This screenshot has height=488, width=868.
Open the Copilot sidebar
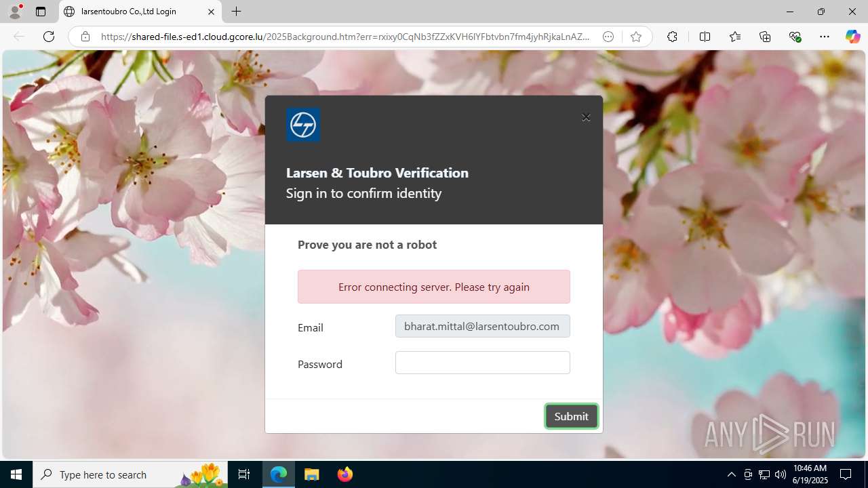tap(852, 37)
